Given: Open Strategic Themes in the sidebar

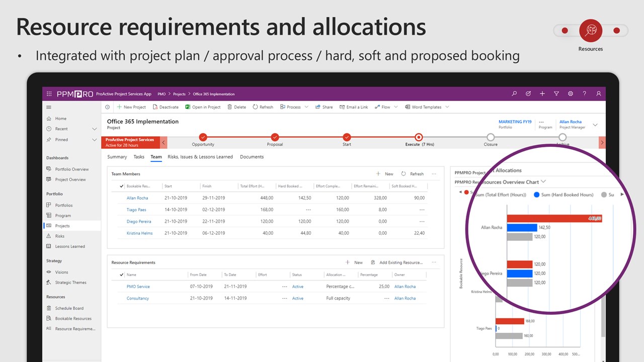Looking at the screenshot, I should [70, 283].
